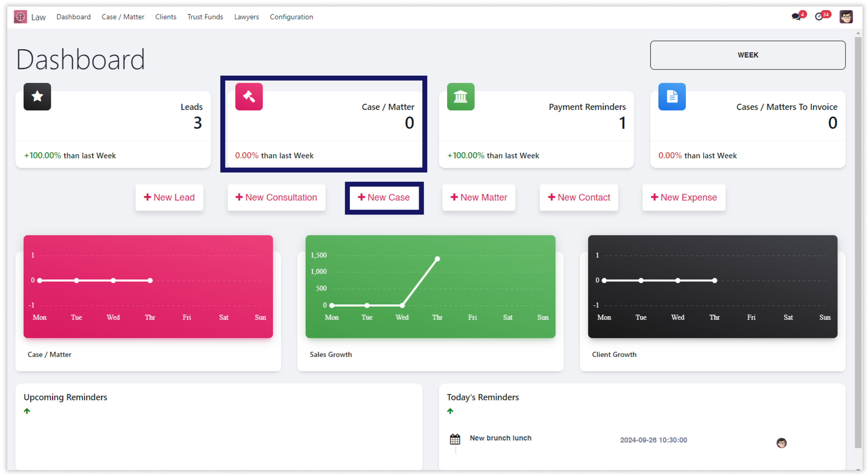The image size is (868, 476).
Task: Open the Configuration menu
Action: click(x=291, y=17)
